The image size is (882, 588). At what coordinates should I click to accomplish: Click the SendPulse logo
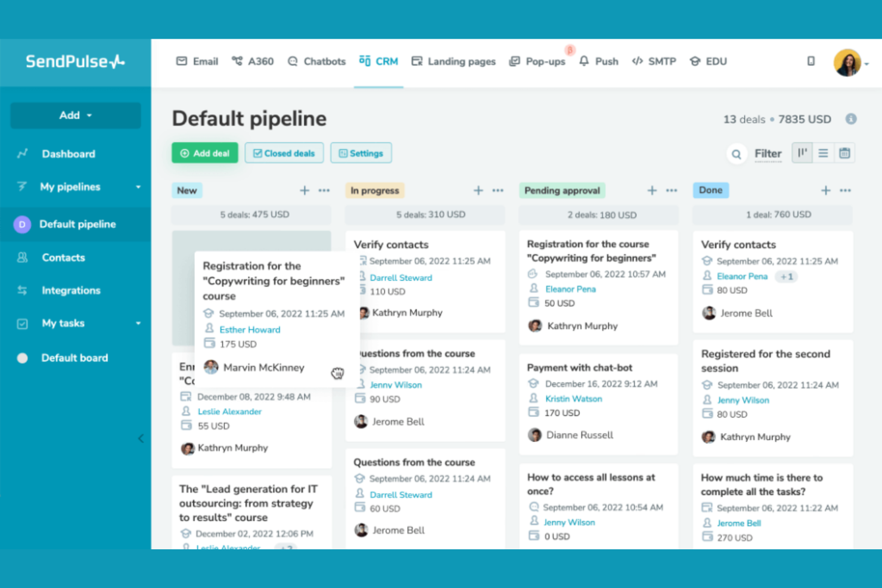point(75,61)
